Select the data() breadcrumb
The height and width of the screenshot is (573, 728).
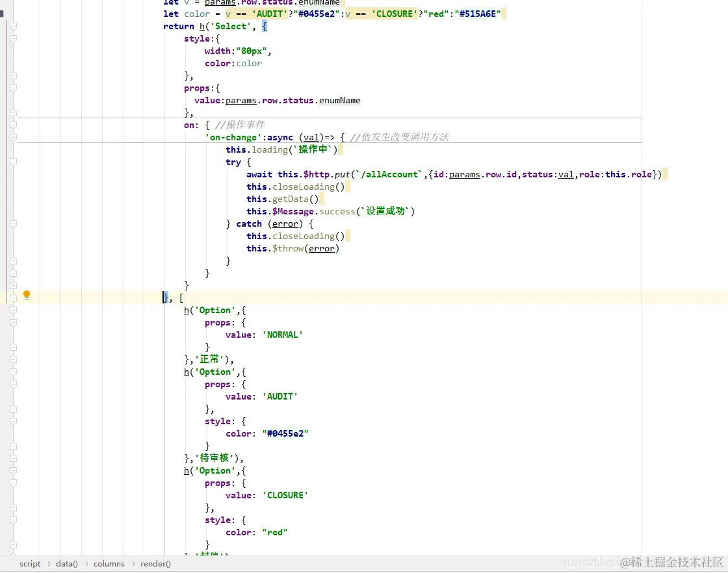[67, 564]
